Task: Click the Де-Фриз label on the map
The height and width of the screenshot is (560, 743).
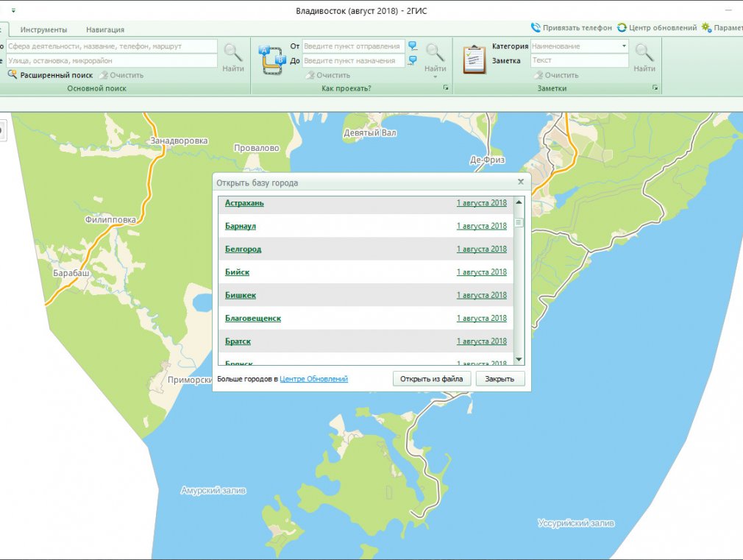Action: click(487, 160)
